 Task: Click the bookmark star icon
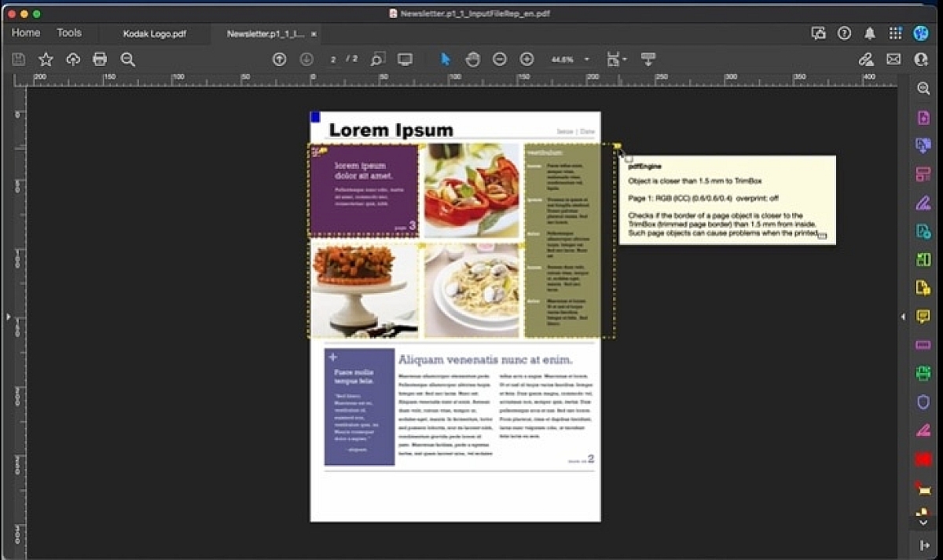[x=46, y=60]
